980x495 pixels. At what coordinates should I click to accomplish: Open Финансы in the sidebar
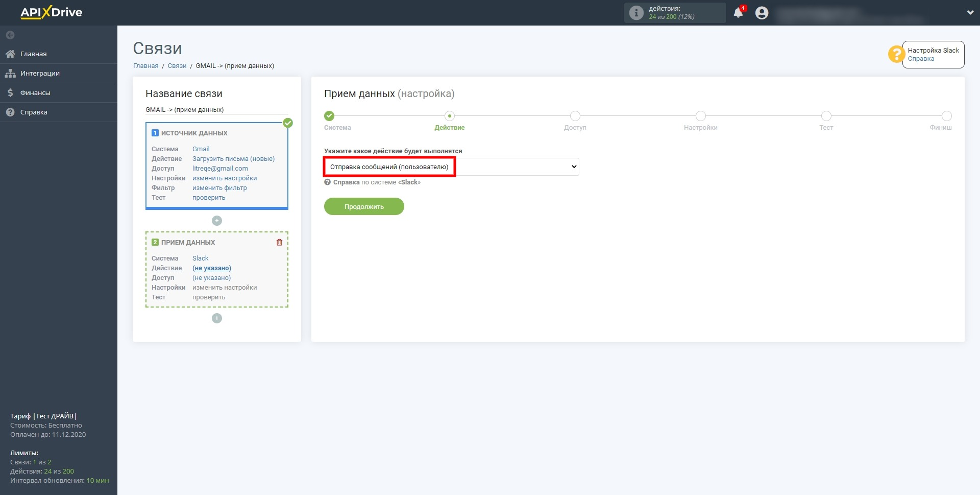point(59,92)
